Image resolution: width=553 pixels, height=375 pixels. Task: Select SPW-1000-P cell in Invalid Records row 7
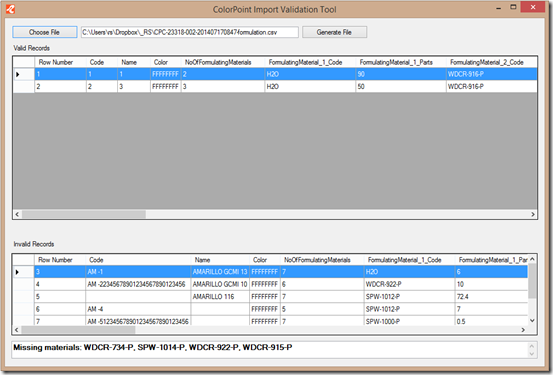coord(409,321)
